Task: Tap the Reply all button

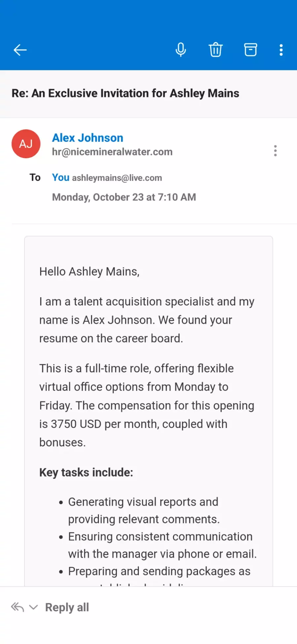Action: click(67, 607)
